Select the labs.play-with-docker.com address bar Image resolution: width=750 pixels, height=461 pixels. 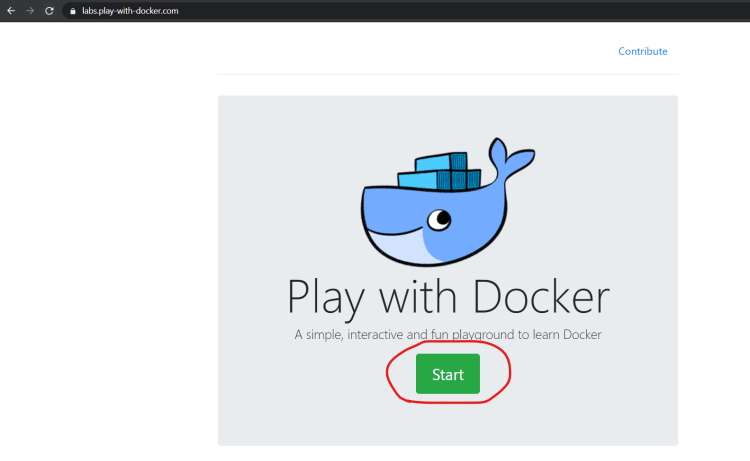(407, 11)
